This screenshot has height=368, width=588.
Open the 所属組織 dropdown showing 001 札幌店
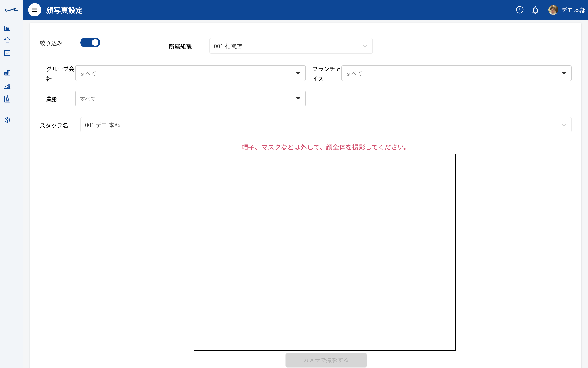[x=291, y=46]
